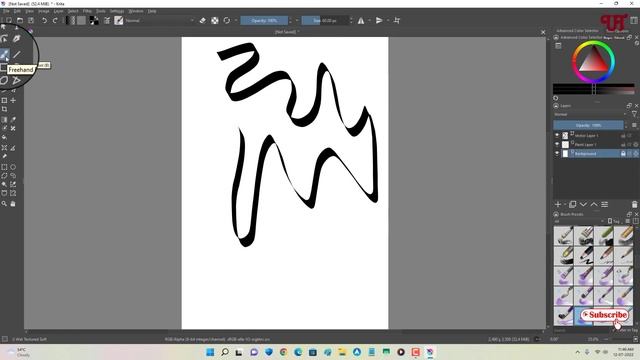640x360 pixels.
Task: Redo the last undone action
Action: (x=55, y=20)
